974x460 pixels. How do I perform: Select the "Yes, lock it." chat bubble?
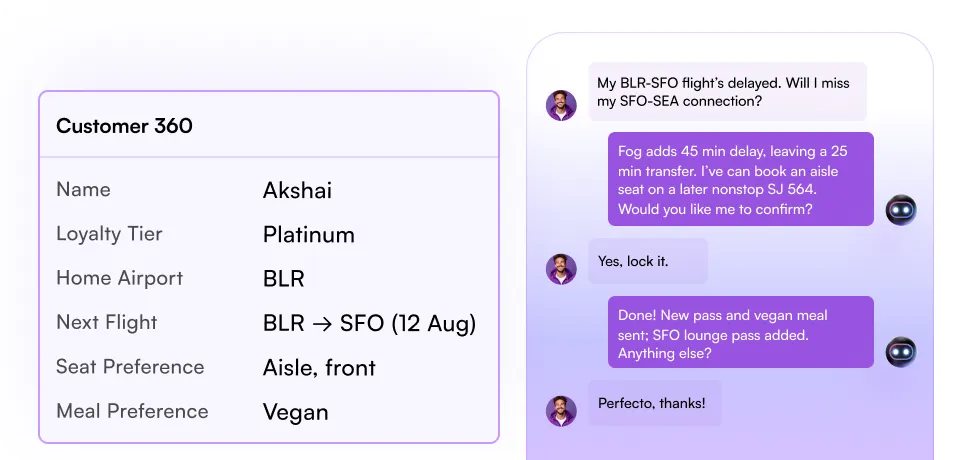(648, 261)
